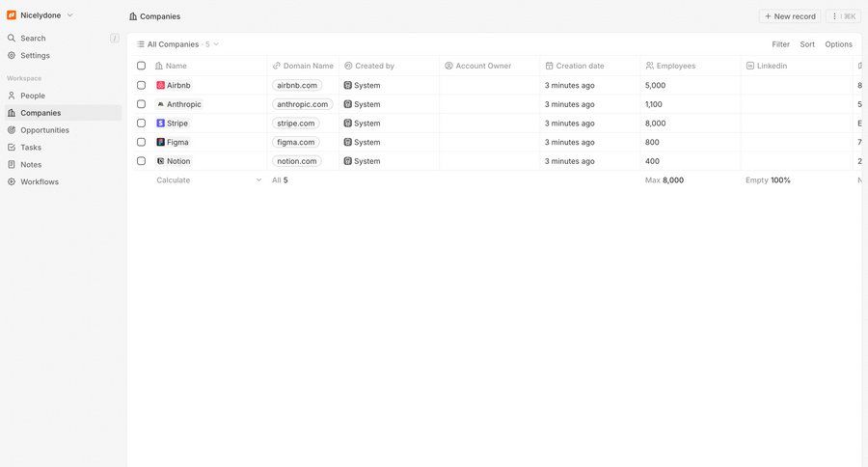
Task: Click the Nicelydone workspace logo icon
Action: pos(11,15)
